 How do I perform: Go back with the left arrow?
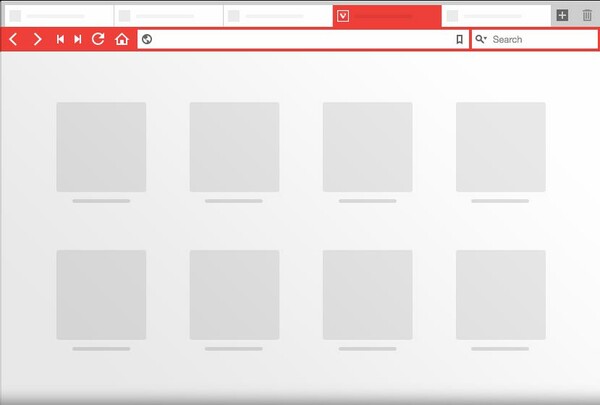point(13,39)
